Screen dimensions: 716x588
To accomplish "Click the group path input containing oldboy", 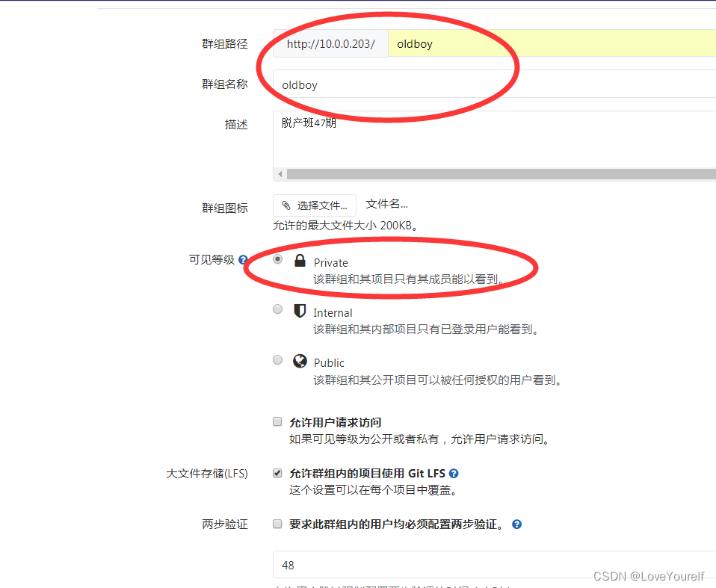I will [x=552, y=43].
